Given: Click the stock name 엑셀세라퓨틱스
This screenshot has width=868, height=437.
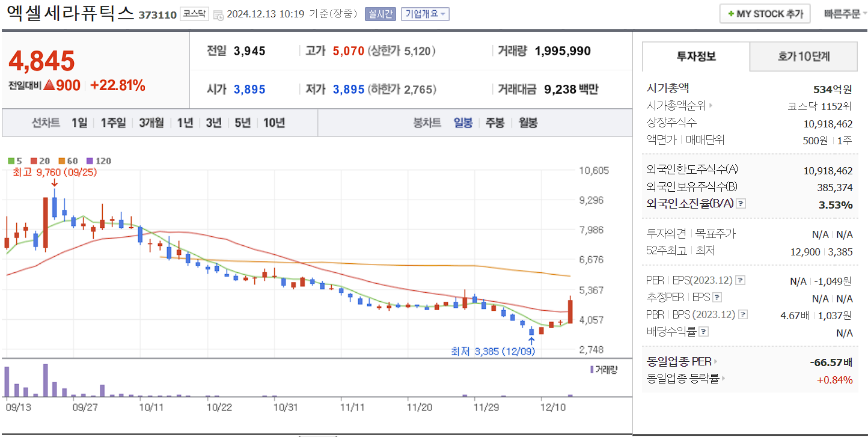Looking at the screenshot, I should click(70, 13).
